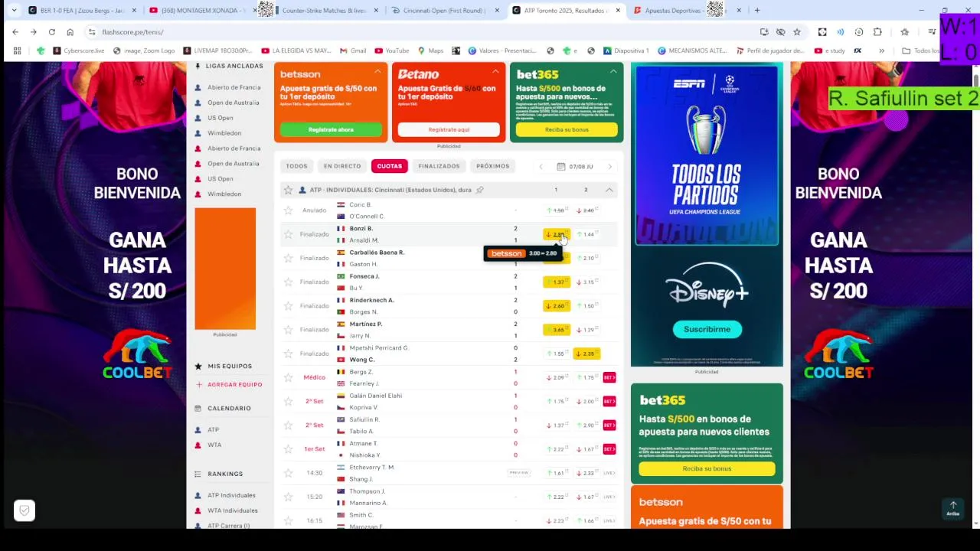Switch to the EN DIRECTO tab
The width and height of the screenshot is (980, 551).
(x=342, y=166)
